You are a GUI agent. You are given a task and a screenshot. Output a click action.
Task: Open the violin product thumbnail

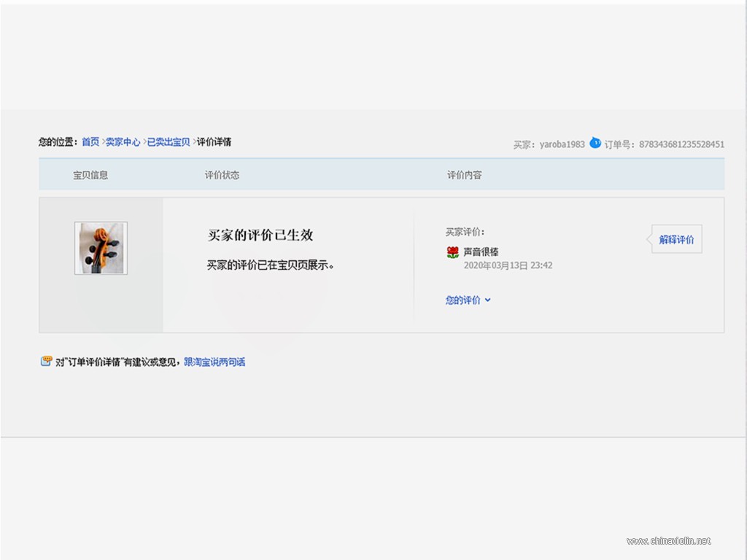pyautogui.click(x=101, y=248)
